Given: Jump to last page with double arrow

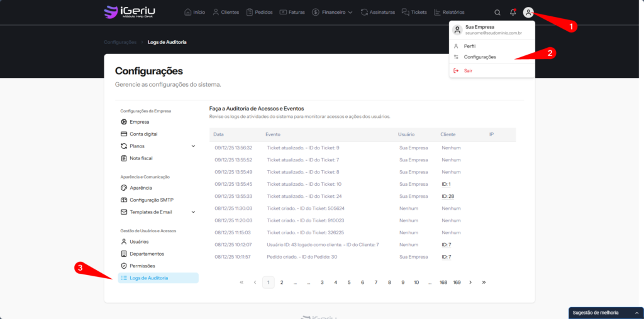Looking at the screenshot, I should (x=484, y=283).
